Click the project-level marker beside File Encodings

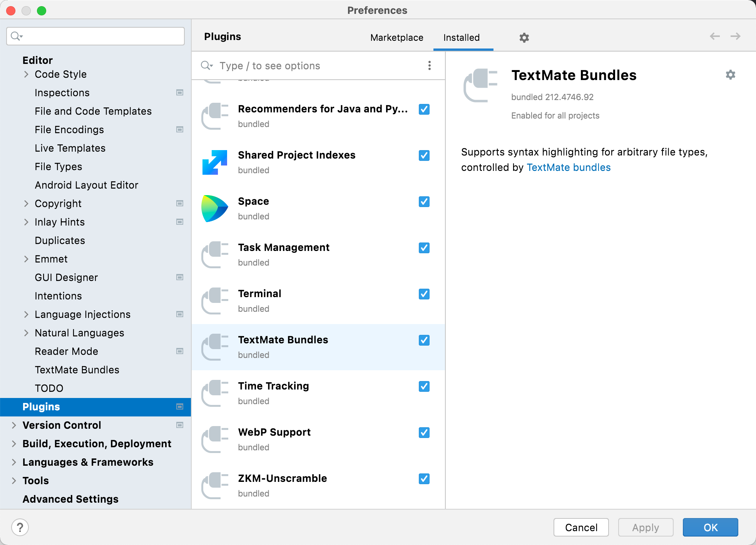coord(180,129)
